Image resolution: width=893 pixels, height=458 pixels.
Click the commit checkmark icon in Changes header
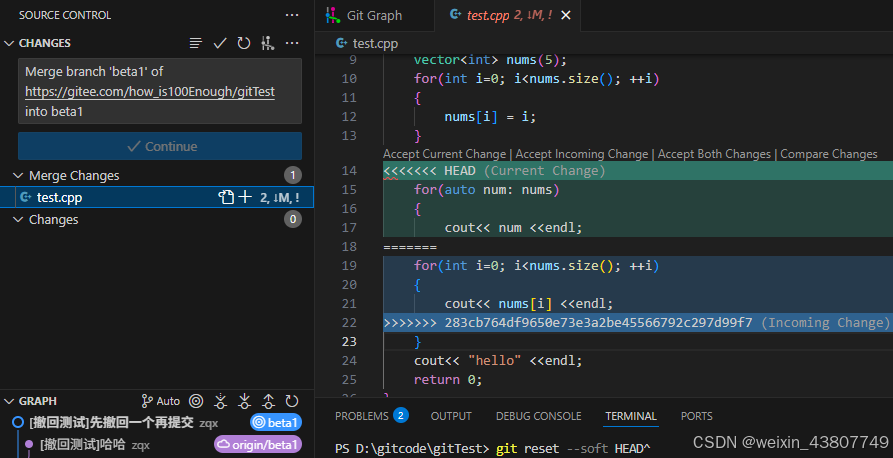click(220, 43)
